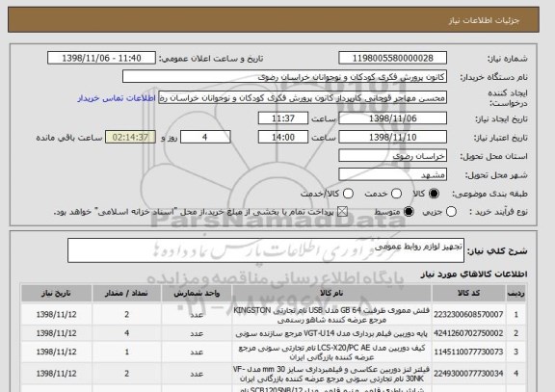Viewport: 555px width, 392px height.
Task: Click the KINGSTON flash memory item name
Action: tap(331, 315)
